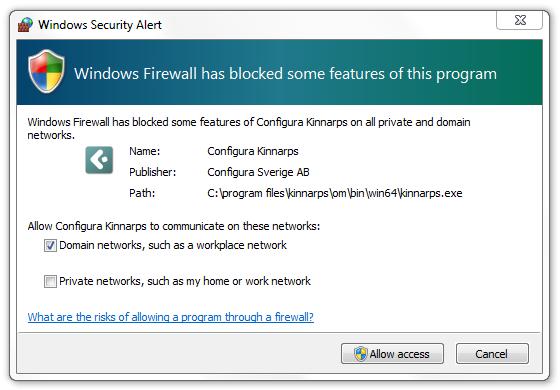
Task: Click the Configura Kinnarps name value
Action: pos(253,151)
